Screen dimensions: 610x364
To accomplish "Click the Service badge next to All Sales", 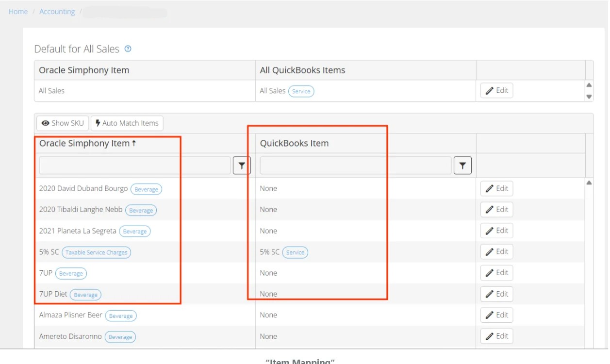I will click(x=301, y=91).
